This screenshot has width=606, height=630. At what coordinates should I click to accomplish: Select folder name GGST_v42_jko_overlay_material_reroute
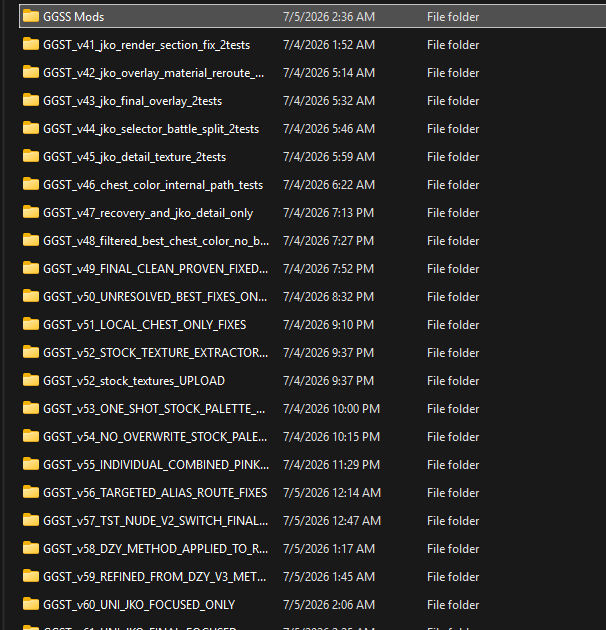[x=154, y=73]
